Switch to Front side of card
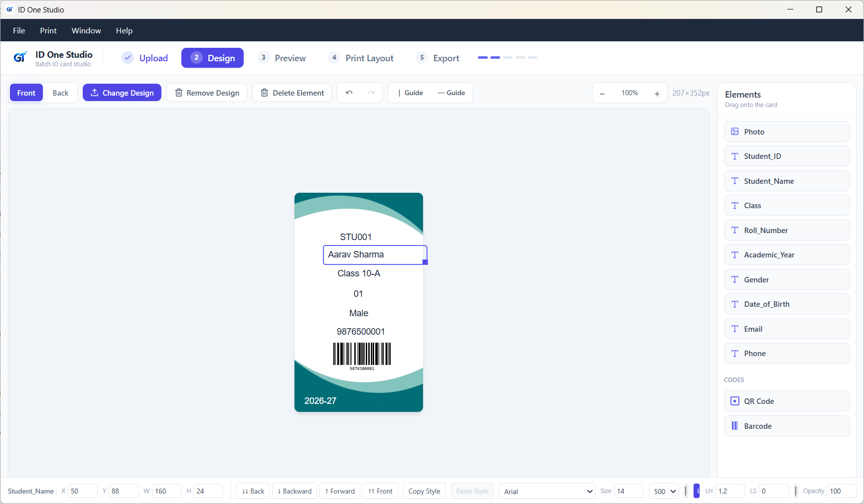This screenshot has width=864, height=504. [x=26, y=93]
